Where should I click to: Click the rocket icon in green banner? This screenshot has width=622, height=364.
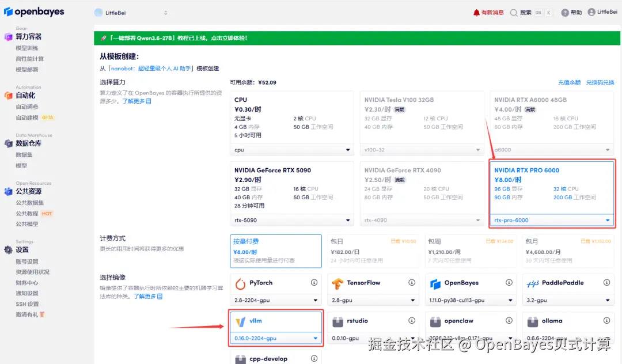[x=104, y=38]
